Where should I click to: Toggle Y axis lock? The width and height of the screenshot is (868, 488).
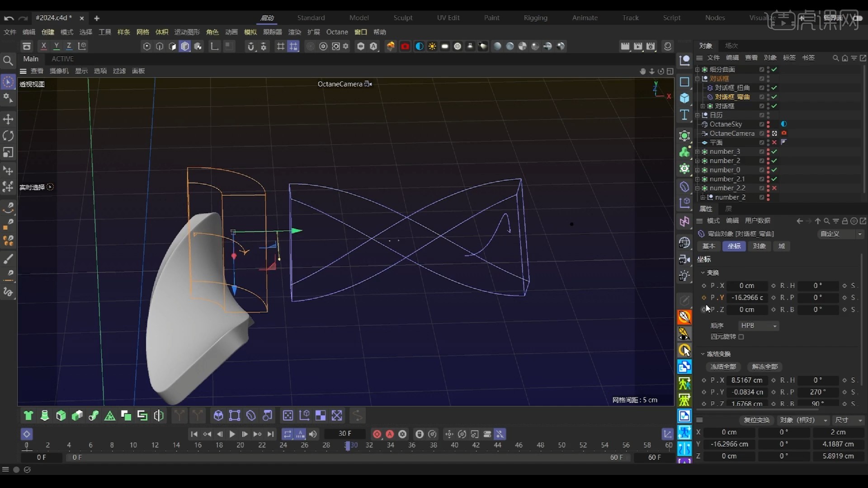[57, 46]
